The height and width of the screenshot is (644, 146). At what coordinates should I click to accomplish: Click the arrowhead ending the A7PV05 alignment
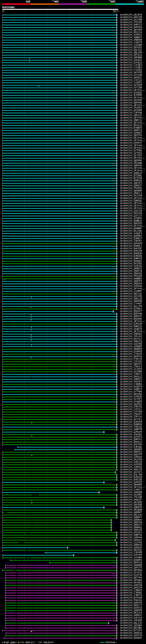[x=74, y=555]
